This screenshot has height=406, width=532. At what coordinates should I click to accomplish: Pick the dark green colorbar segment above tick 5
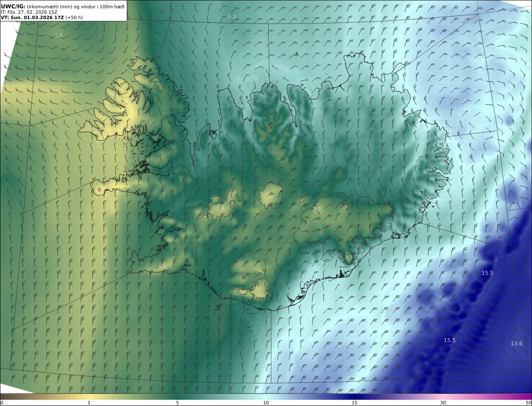pyautogui.click(x=177, y=396)
